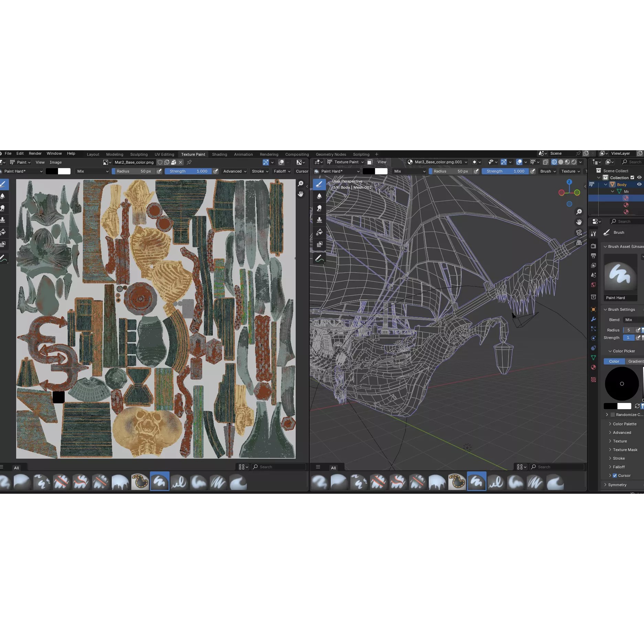Select the Smear tool in the 3D viewport toolbar
This screenshot has width=644, height=644.
pos(319,208)
